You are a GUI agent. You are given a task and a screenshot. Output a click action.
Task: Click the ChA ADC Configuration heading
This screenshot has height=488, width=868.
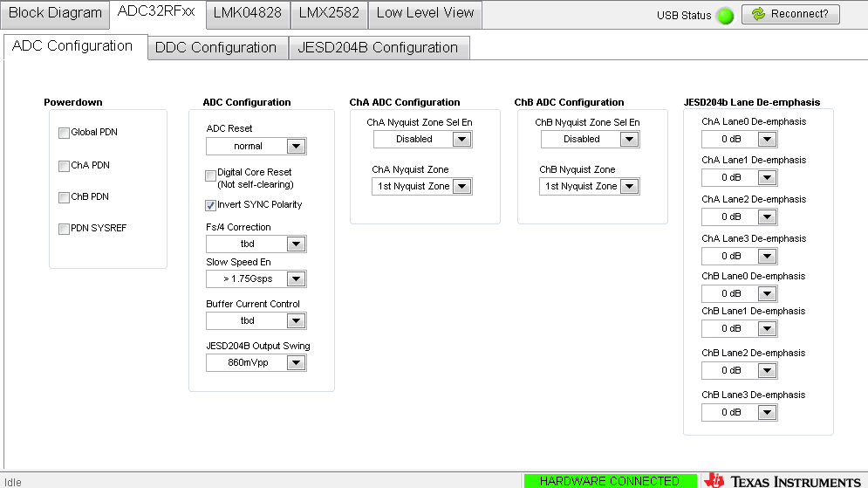[405, 102]
